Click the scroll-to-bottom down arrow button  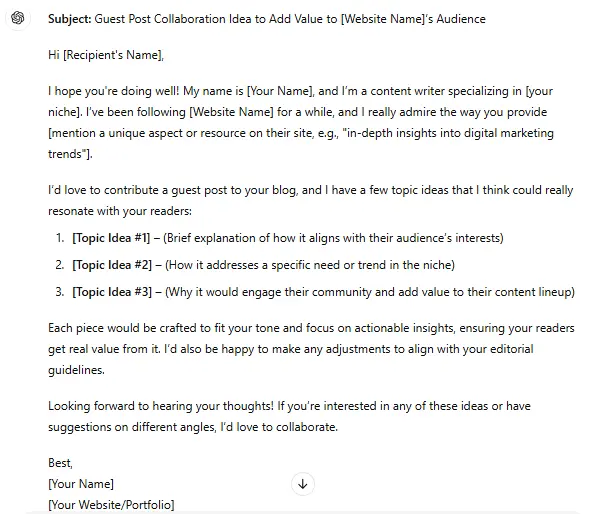tap(303, 484)
